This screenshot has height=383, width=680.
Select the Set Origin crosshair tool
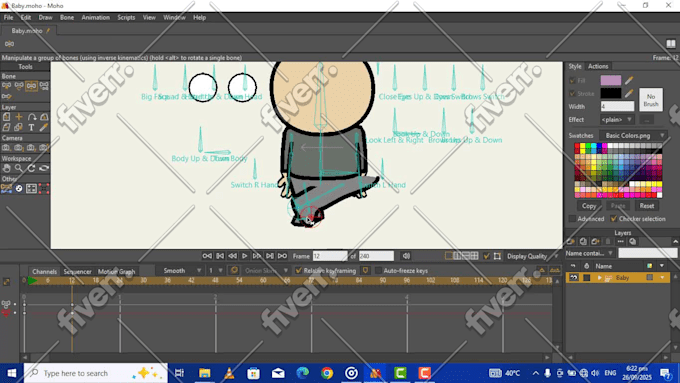(19, 117)
